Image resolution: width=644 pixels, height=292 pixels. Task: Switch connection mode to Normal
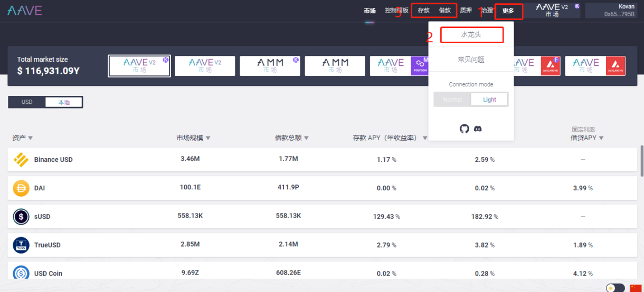[x=452, y=100]
